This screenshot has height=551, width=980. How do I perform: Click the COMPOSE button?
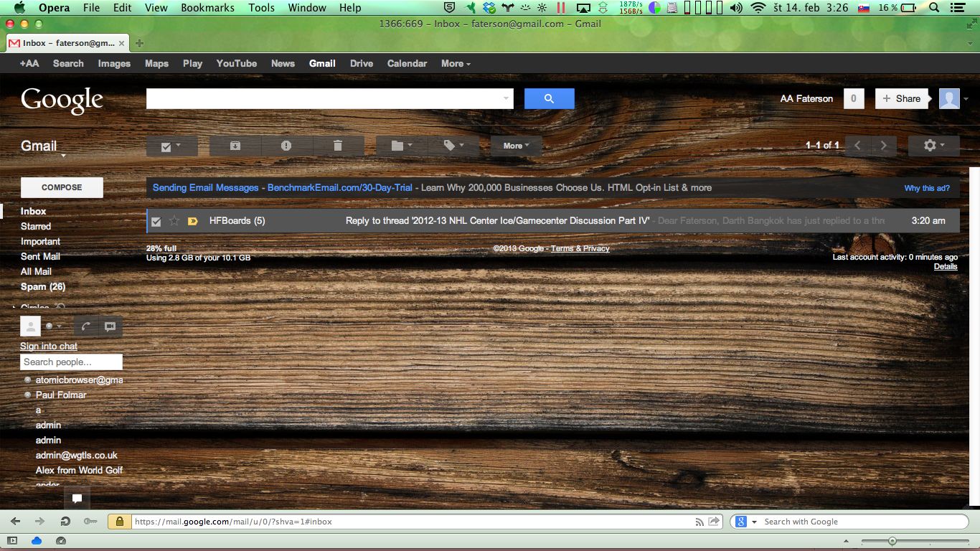point(62,187)
